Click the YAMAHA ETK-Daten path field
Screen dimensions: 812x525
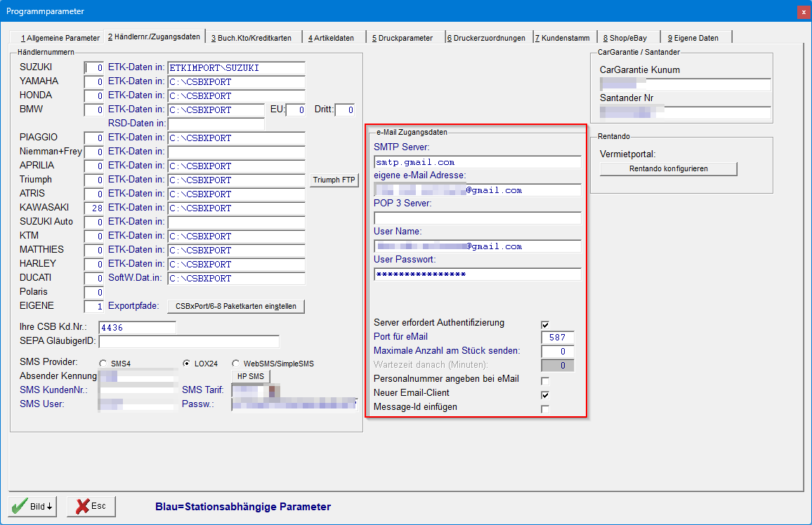(x=236, y=81)
